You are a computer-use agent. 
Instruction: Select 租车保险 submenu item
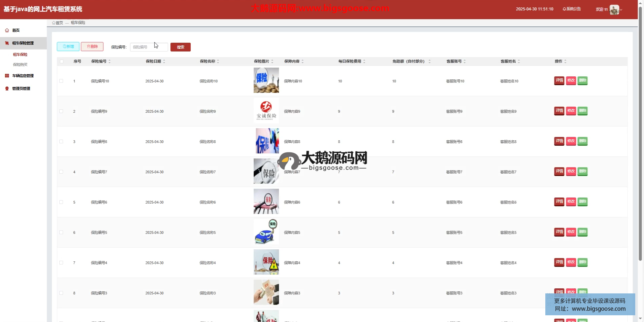[x=20, y=55]
